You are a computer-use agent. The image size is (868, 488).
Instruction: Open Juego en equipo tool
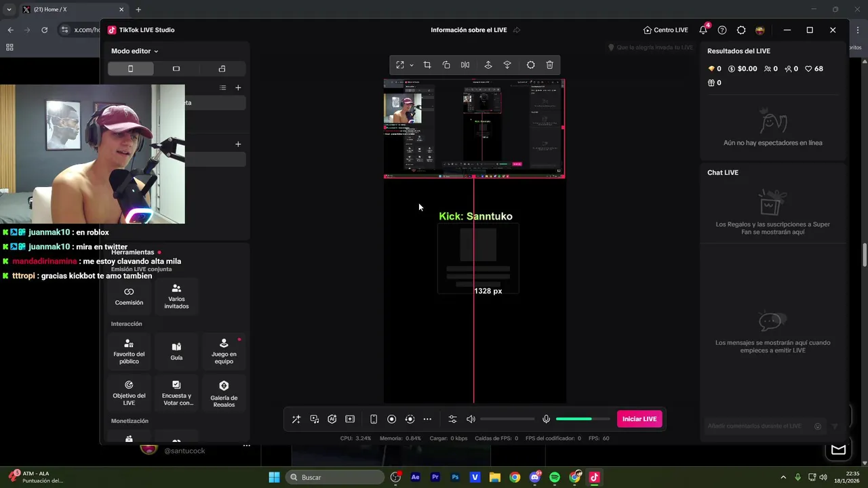click(x=224, y=352)
